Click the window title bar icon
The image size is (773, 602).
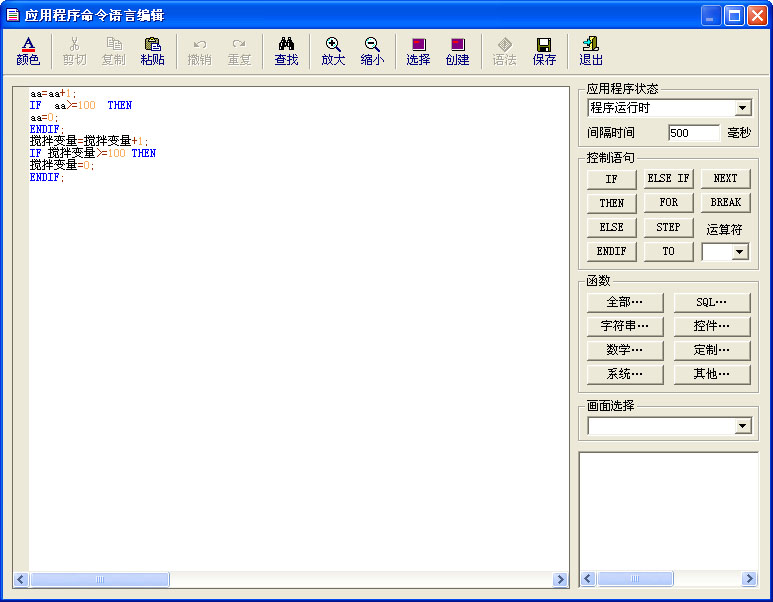tap(12, 15)
